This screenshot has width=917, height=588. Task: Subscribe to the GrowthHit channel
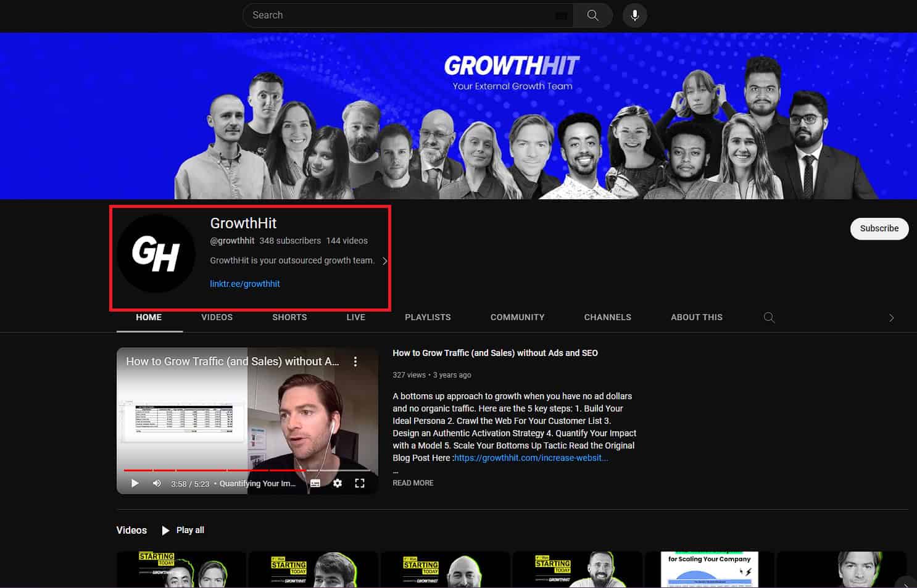tap(879, 228)
